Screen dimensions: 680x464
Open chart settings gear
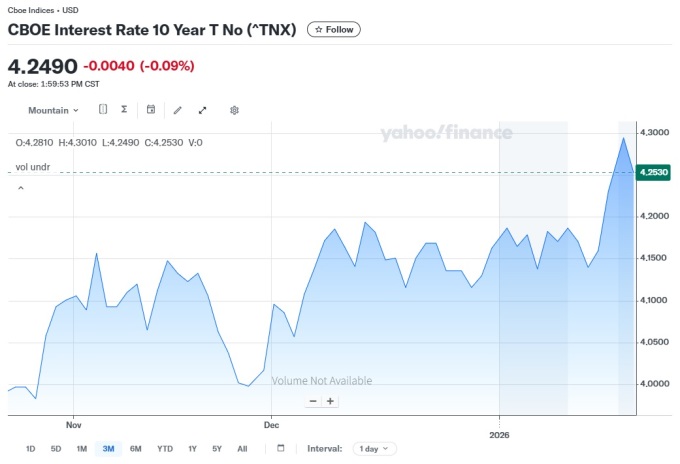pyautogui.click(x=234, y=110)
